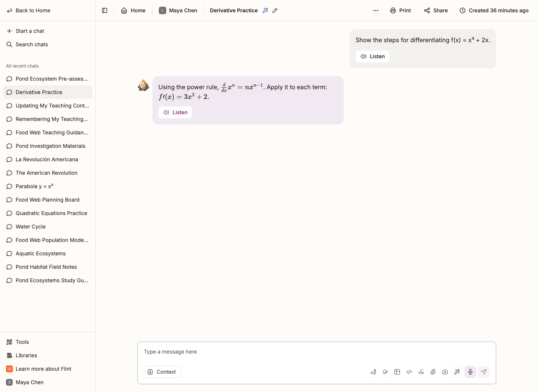The width and height of the screenshot is (538, 392).
Task: Click the Created 36 minutes ago timestamp
Action: click(494, 10)
